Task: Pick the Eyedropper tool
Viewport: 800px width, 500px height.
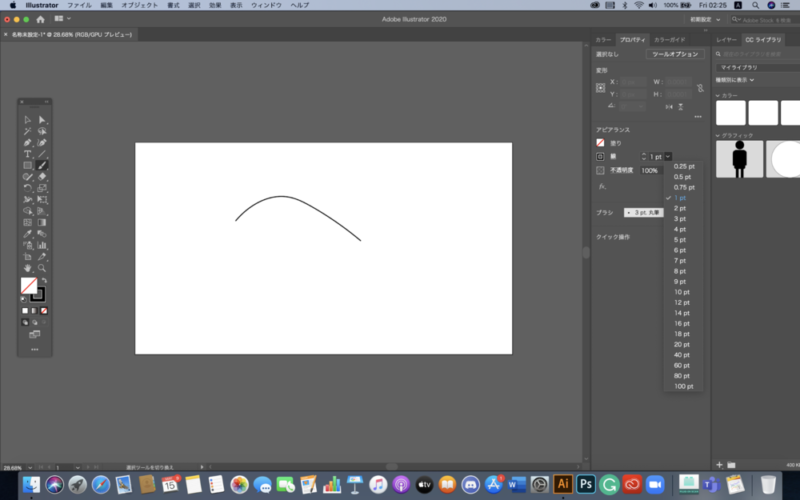Action: (x=28, y=234)
